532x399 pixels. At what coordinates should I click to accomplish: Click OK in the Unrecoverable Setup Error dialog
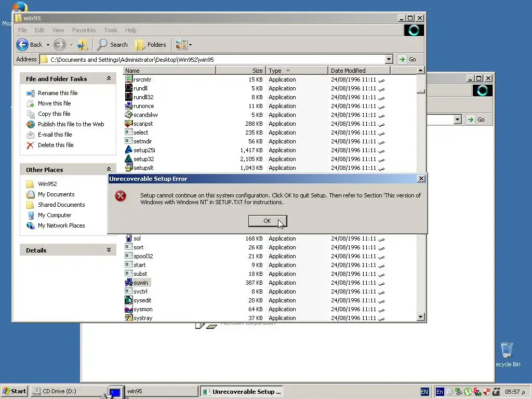268,221
